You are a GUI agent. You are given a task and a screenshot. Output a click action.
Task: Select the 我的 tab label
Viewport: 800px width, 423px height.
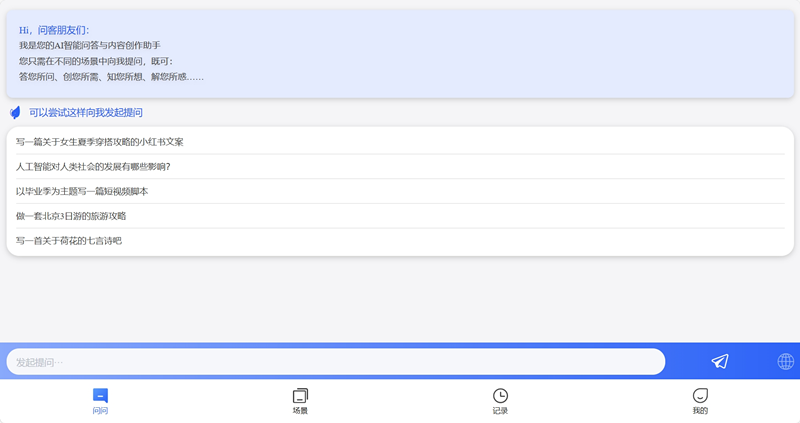700,411
